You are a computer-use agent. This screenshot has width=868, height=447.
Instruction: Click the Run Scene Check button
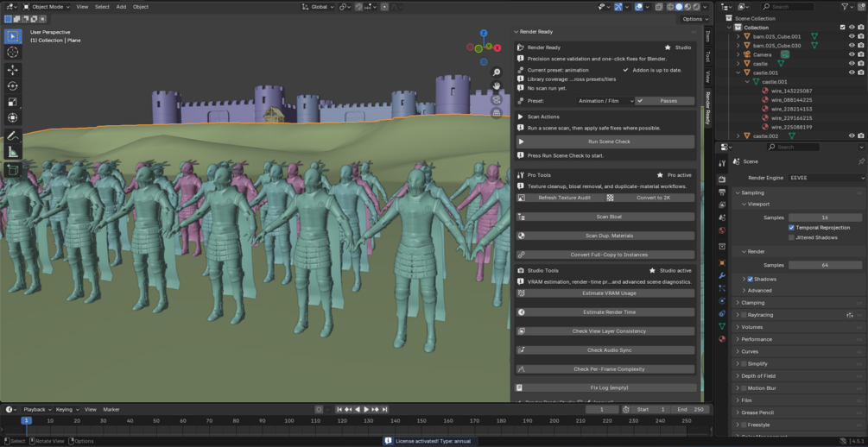tap(609, 142)
